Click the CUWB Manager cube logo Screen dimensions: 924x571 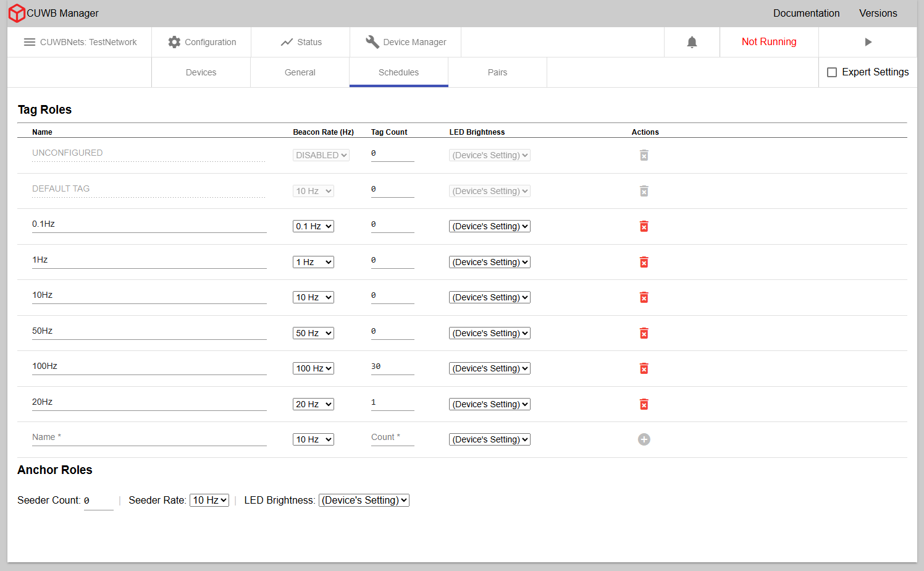[x=17, y=13]
